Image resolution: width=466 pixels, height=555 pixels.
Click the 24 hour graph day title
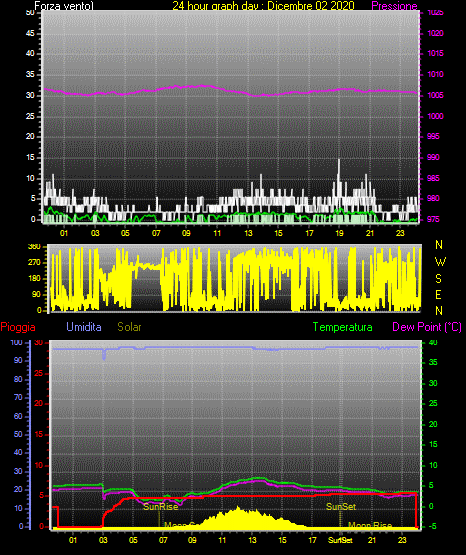click(263, 6)
